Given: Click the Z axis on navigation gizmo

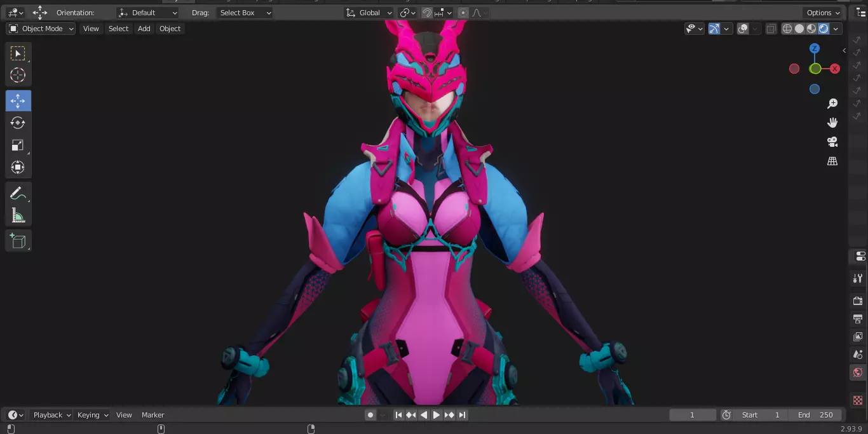Looking at the screenshot, I should (815, 48).
